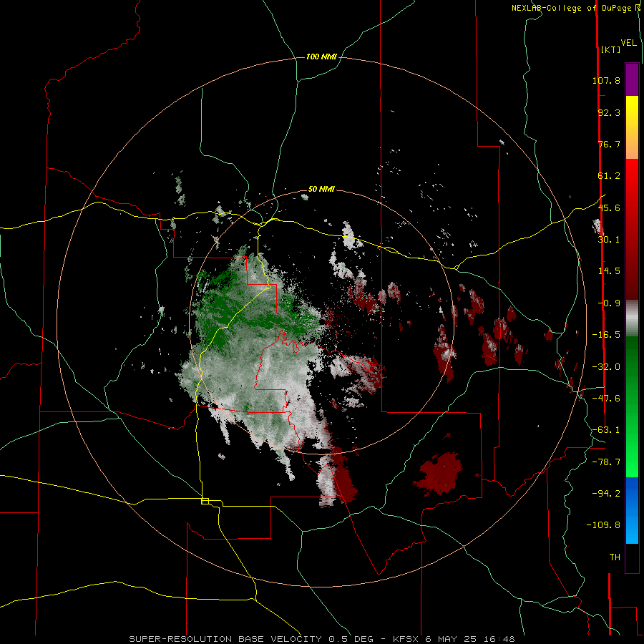
Task: Click the TH threshold label
Action: coord(615,557)
